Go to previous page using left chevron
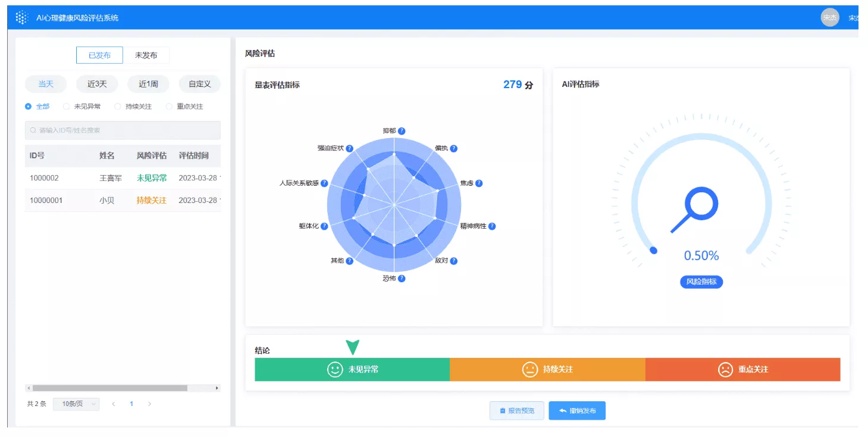868x437 pixels. (x=114, y=404)
